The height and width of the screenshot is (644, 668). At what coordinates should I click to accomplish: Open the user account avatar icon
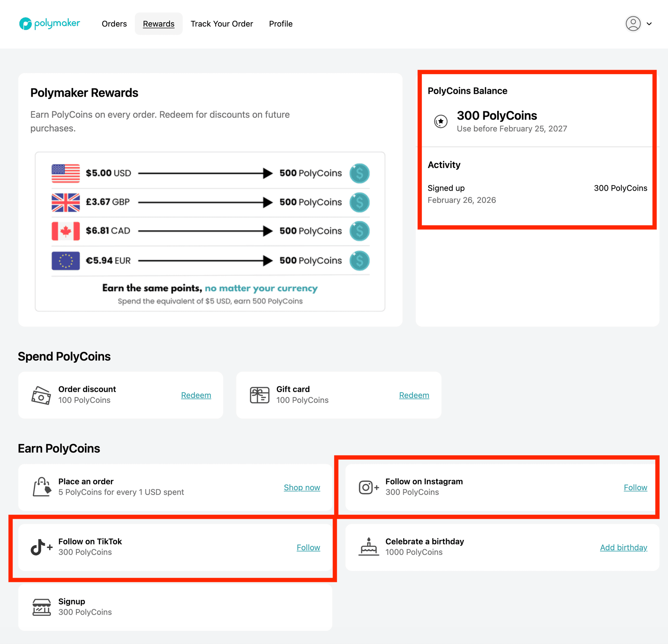click(633, 24)
